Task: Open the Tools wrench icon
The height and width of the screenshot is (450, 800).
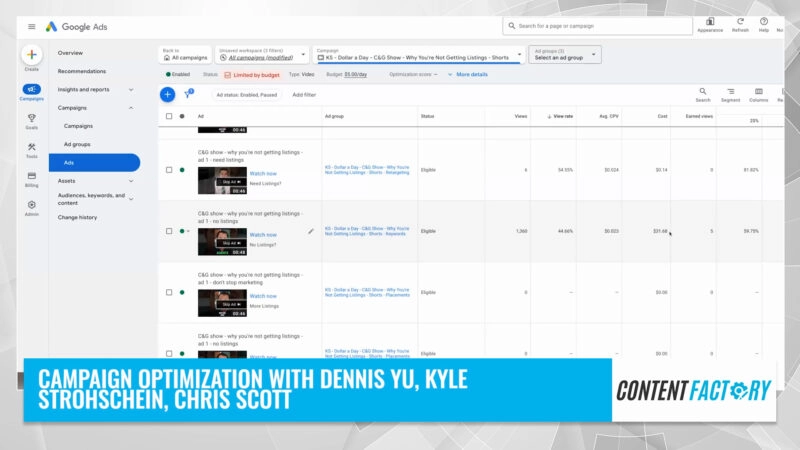Action: click(32, 147)
